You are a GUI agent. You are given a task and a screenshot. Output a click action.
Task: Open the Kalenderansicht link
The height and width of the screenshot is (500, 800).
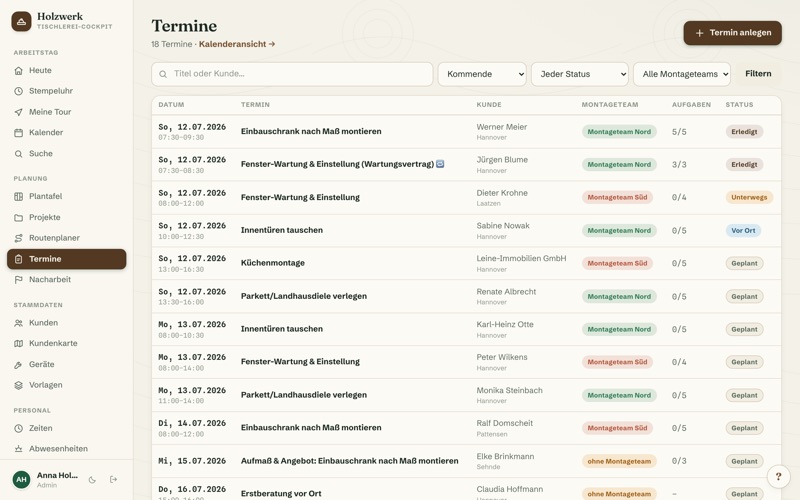pos(237,44)
